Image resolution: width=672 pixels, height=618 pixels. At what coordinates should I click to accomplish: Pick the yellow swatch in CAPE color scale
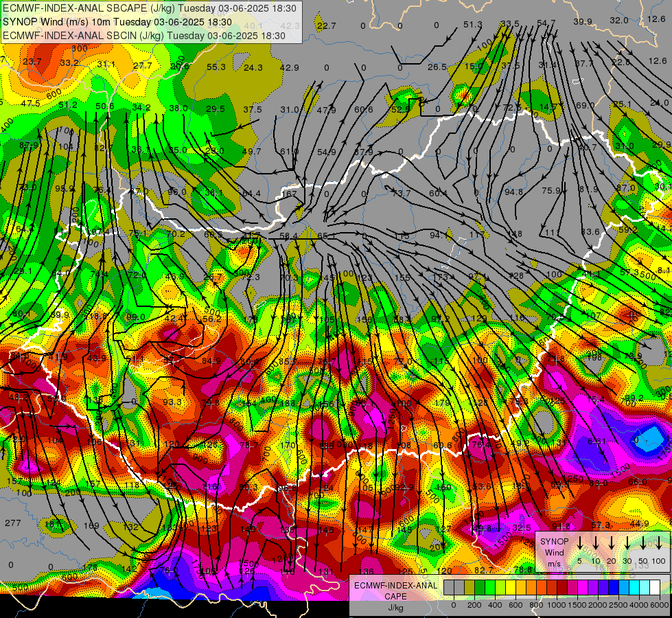(511, 588)
